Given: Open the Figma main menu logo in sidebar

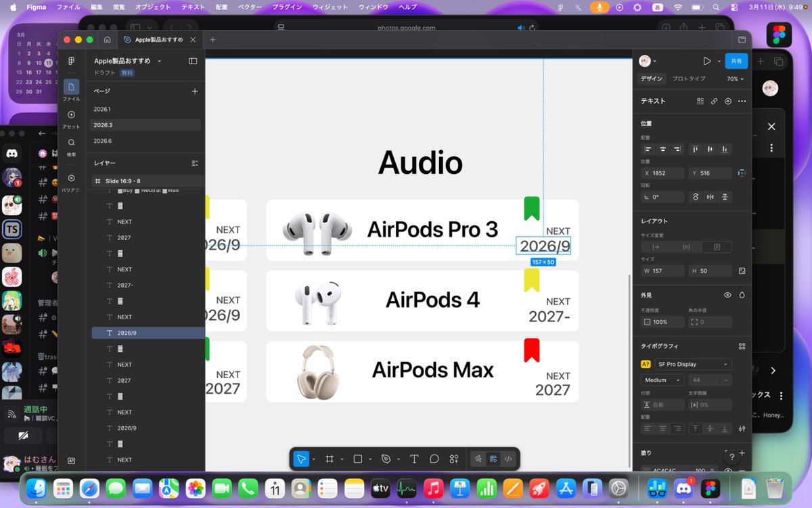Looking at the screenshot, I should pyautogui.click(x=71, y=61).
